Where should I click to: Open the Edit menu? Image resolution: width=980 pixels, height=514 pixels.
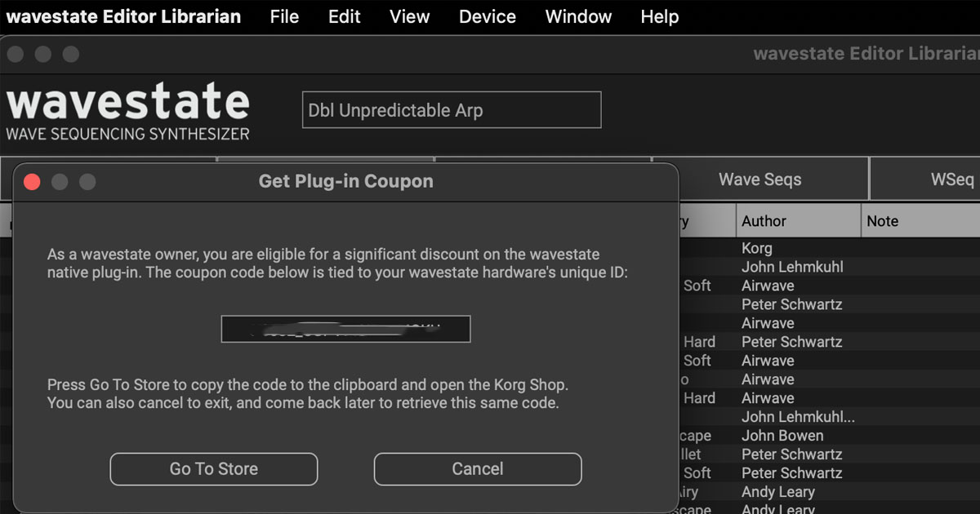pyautogui.click(x=344, y=16)
